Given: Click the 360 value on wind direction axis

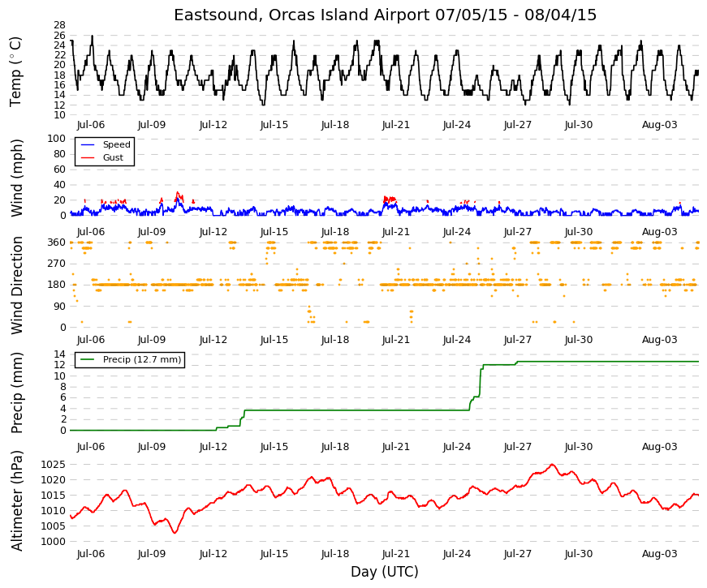Looking at the screenshot, I should pos(57,242).
